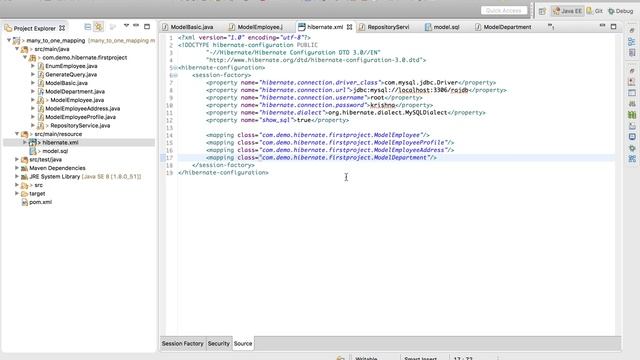
Task: Click closing '</session-factory>' tag
Action: (223, 165)
